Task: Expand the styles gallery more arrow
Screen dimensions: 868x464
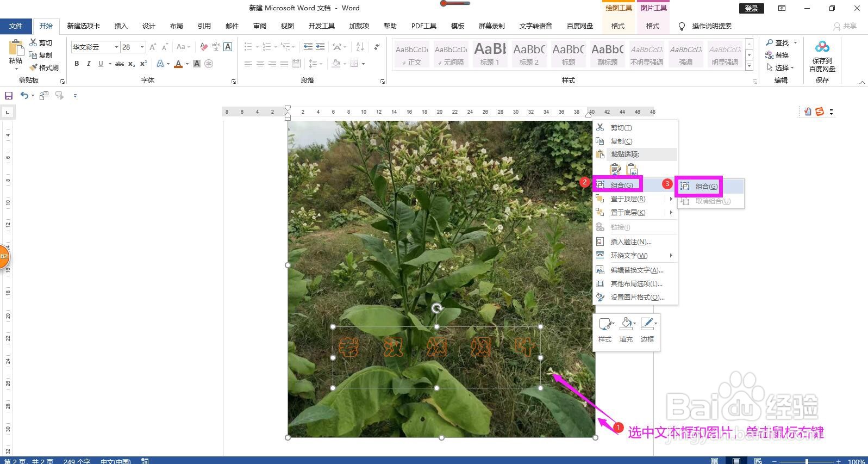Action: click(749, 66)
